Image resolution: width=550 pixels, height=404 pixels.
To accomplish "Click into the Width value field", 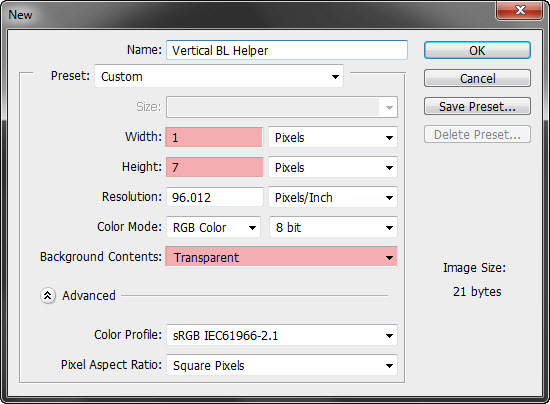I will coord(214,137).
